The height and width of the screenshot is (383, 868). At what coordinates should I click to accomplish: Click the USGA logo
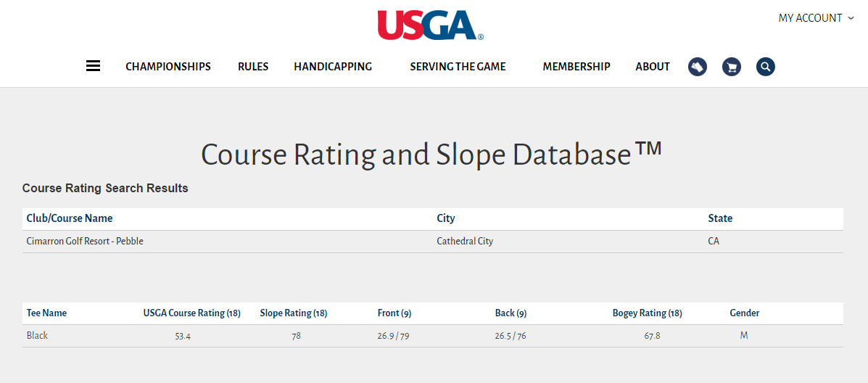(430, 25)
